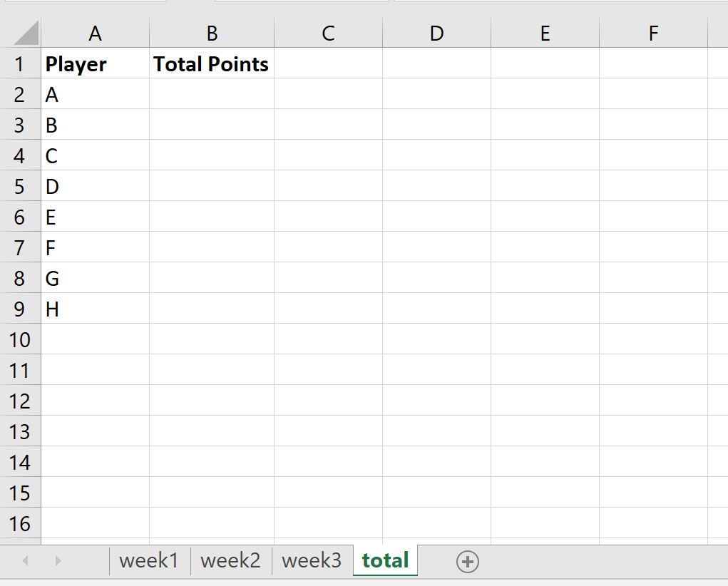Click previous sheet scroll arrow
Viewport: 728px width, 586px height.
[26, 561]
